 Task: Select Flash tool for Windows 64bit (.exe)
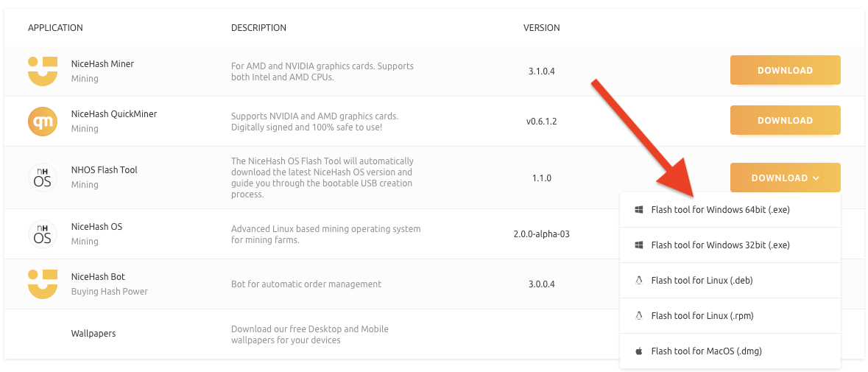(720, 210)
